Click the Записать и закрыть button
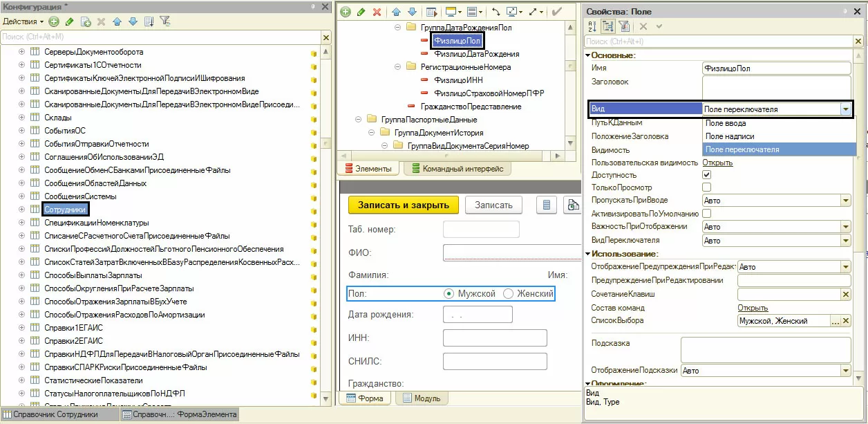This screenshot has height=424, width=868. tap(404, 205)
